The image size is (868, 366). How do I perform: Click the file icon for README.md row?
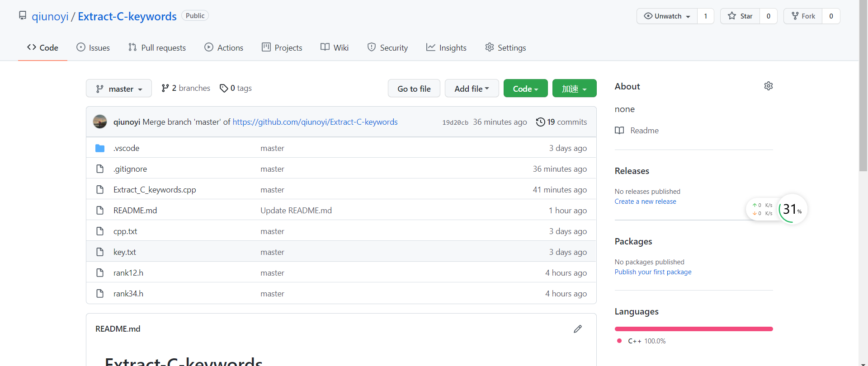pyautogui.click(x=100, y=211)
